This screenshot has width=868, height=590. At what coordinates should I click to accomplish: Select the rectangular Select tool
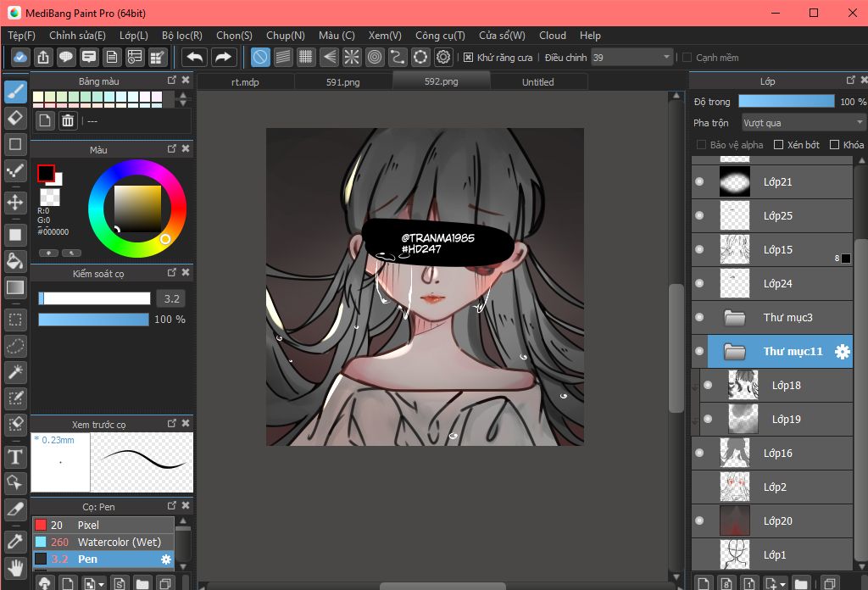click(x=15, y=320)
